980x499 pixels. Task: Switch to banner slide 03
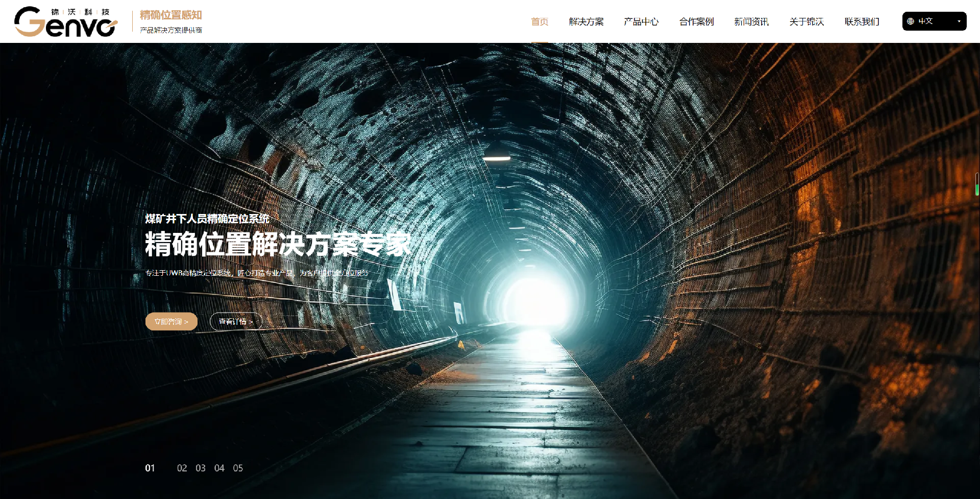pos(201,468)
